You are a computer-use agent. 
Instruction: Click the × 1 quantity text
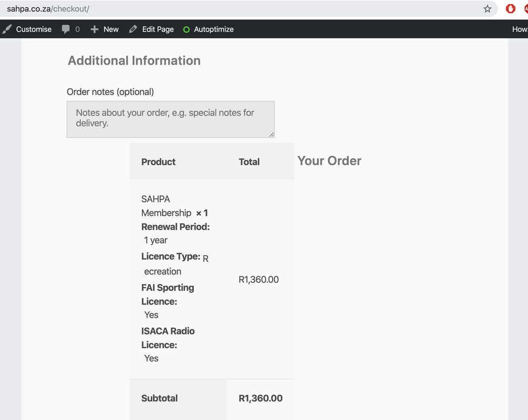point(202,213)
